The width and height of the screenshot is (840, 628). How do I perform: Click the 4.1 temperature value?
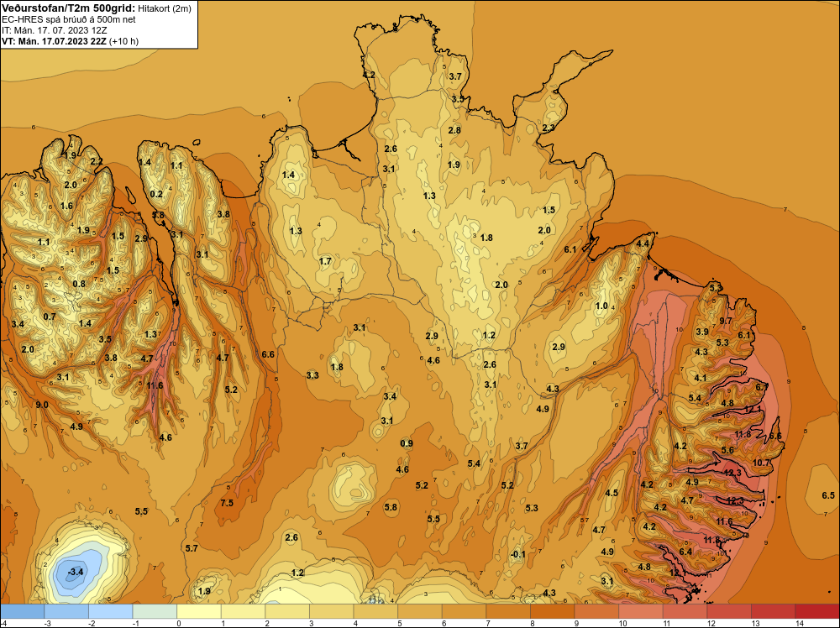point(701,378)
